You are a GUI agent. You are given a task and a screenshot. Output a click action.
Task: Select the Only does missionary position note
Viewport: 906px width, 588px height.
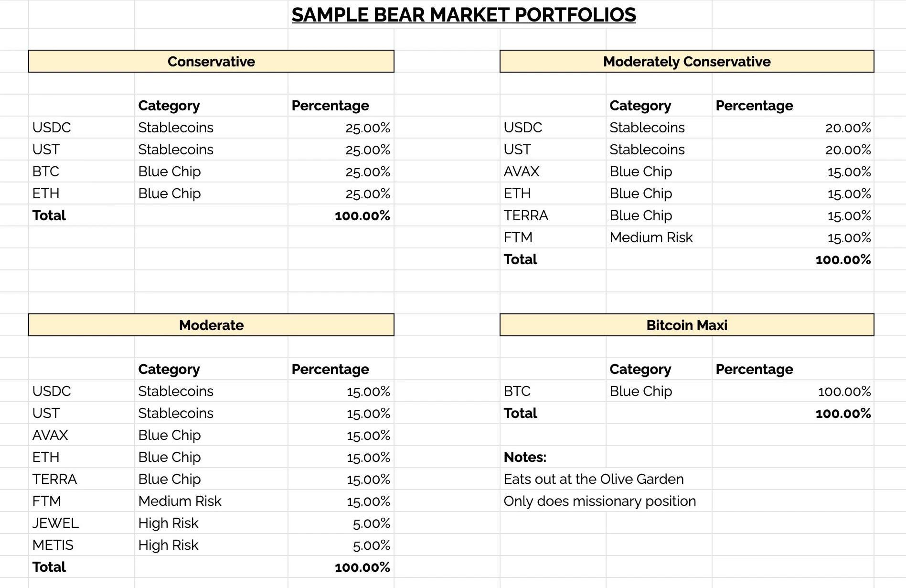point(599,501)
